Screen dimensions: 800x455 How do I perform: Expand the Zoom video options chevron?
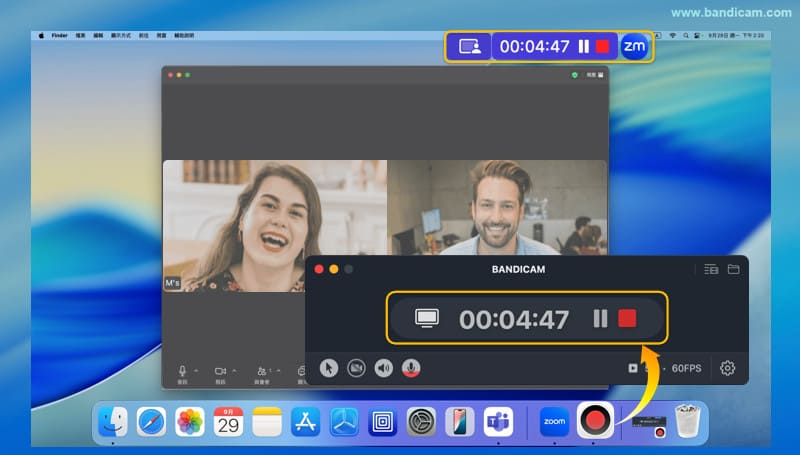(234, 370)
